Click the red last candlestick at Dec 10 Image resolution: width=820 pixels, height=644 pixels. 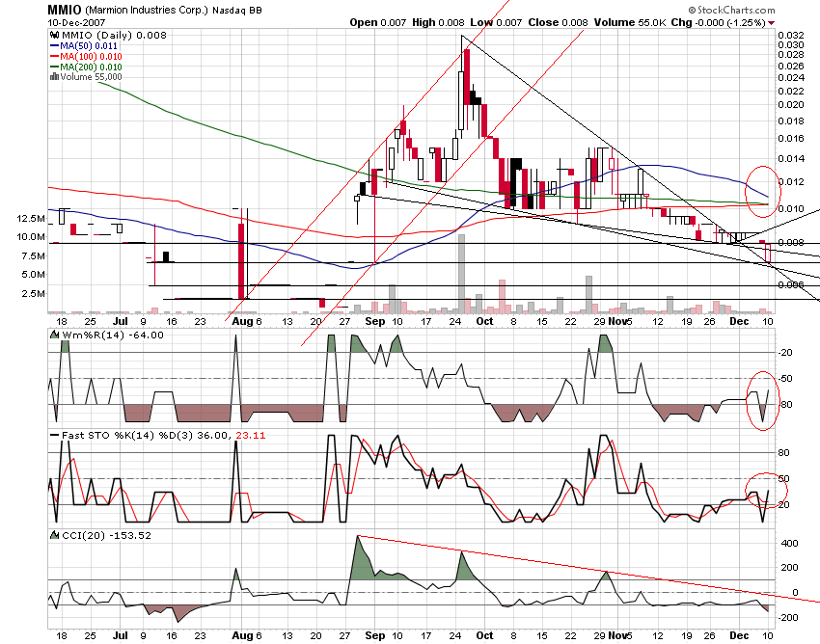coord(768,252)
